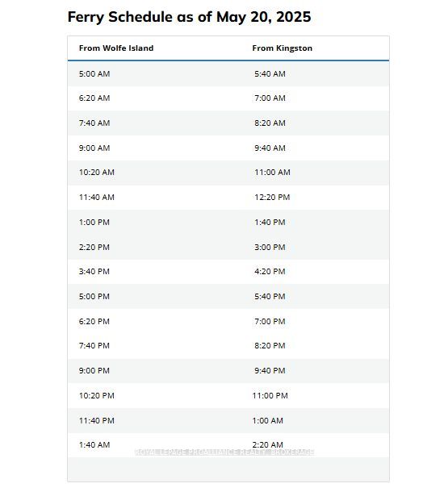Select the 8:20 AM Kingston time
The height and width of the screenshot is (496, 448).
point(270,123)
